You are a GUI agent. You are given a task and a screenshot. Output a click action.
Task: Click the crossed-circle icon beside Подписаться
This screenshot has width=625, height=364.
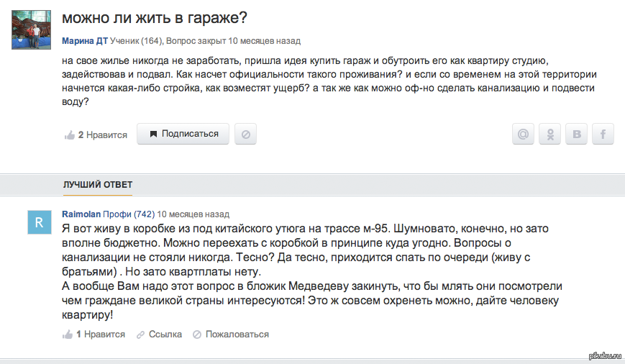tap(245, 134)
